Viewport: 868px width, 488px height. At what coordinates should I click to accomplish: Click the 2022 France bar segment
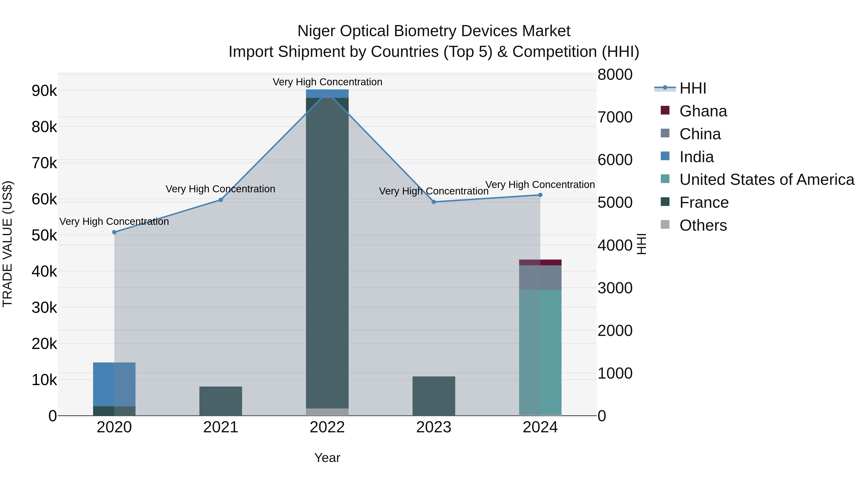tap(327, 253)
